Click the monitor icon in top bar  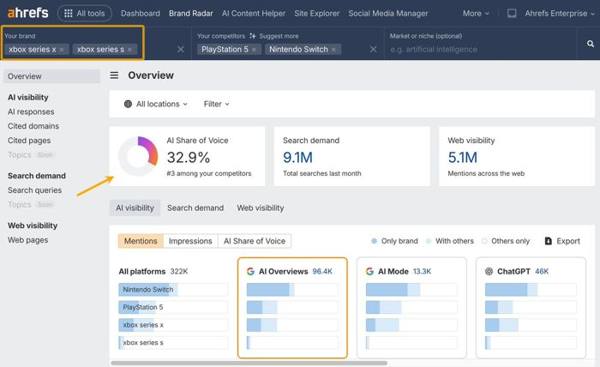(x=512, y=13)
